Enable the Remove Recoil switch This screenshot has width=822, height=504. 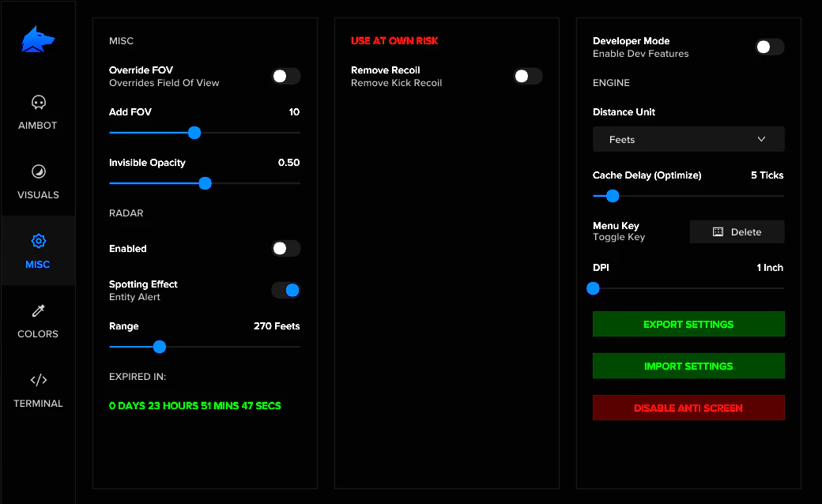pyautogui.click(x=528, y=77)
